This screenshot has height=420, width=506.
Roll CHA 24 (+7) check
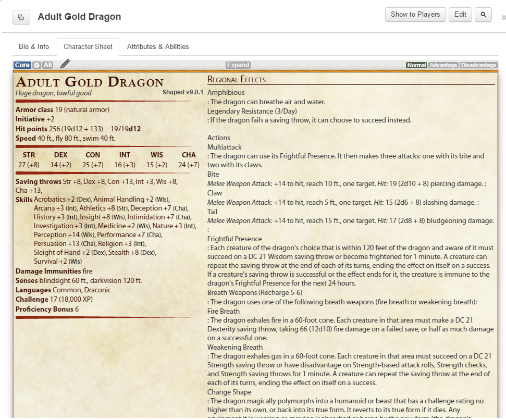click(x=189, y=160)
